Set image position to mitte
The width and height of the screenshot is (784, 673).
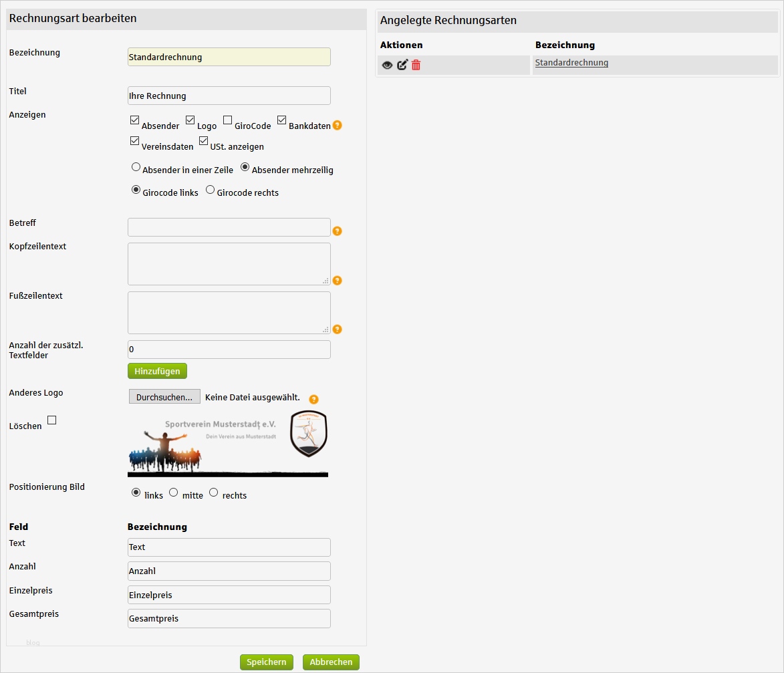click(174, 493)
